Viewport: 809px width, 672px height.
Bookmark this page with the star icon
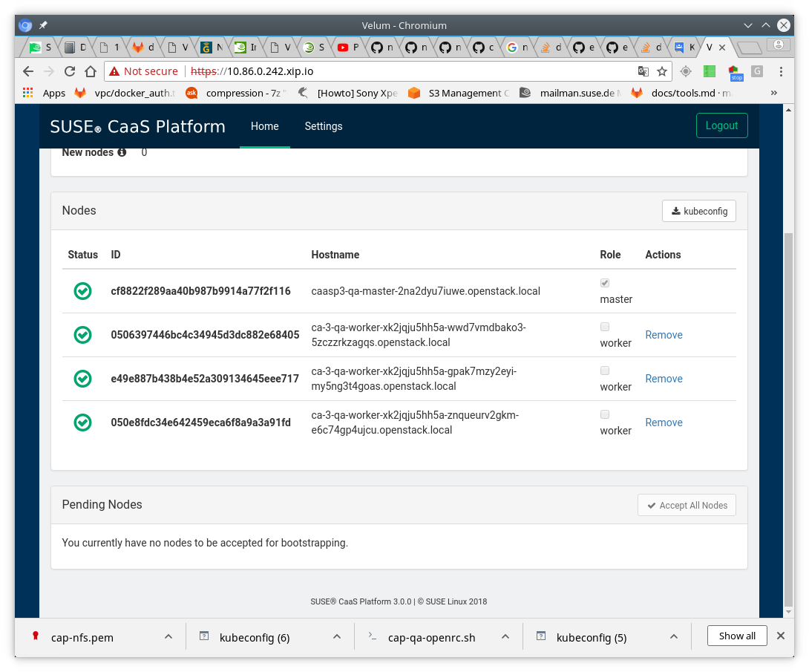pyautogui.click(x=662, y=71)
